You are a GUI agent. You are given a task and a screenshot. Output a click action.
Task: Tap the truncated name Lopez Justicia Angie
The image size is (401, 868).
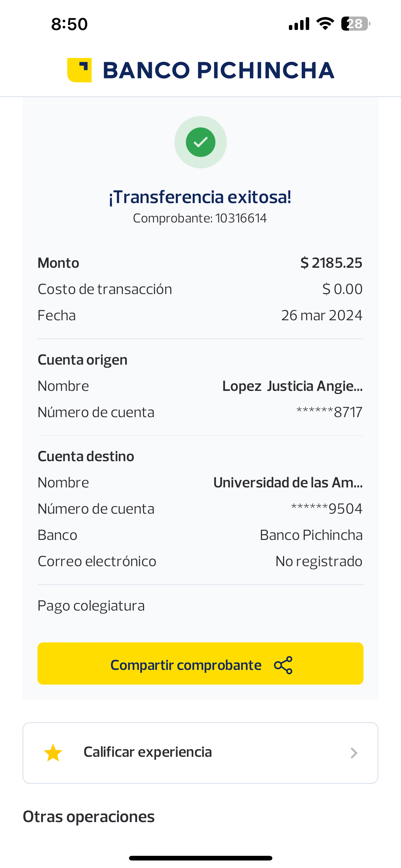(x=292, y=386)
